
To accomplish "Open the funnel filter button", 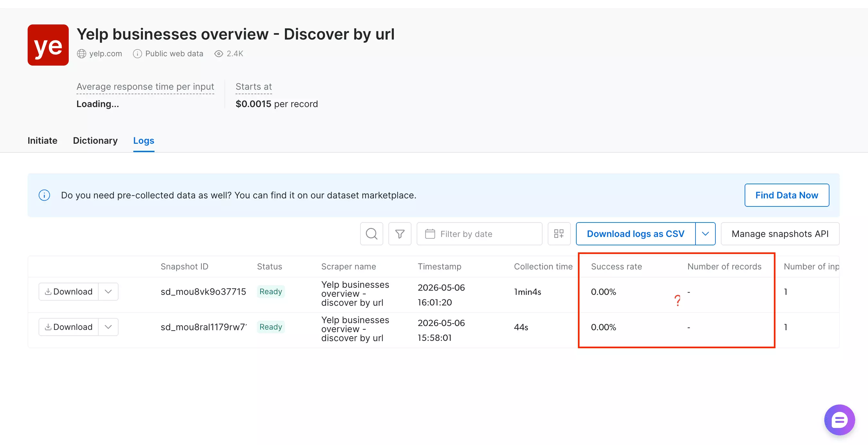I will [400, 233].
